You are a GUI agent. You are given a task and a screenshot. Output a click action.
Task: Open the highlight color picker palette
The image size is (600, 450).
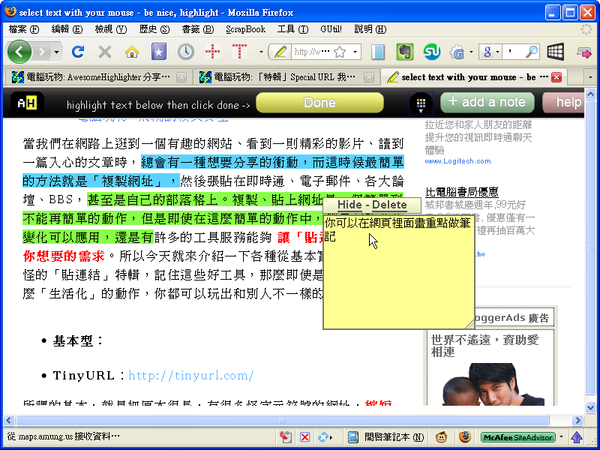(x=421, y=103)
